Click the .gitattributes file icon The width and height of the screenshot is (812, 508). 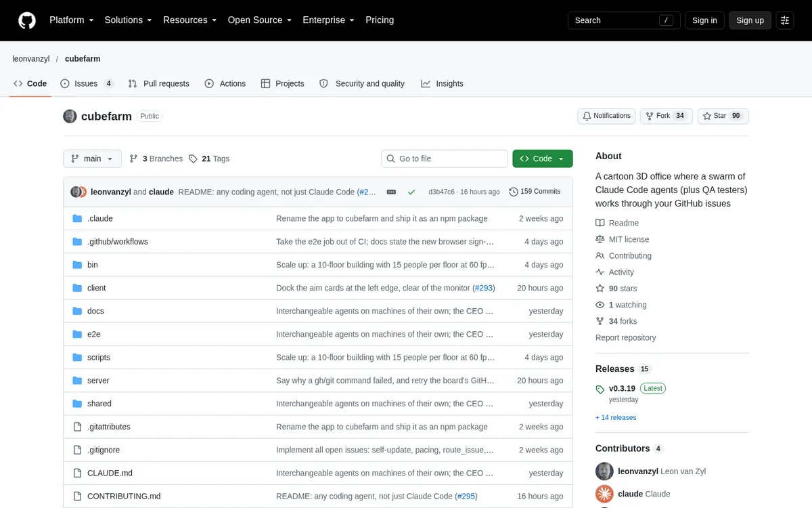coord(77,427)
